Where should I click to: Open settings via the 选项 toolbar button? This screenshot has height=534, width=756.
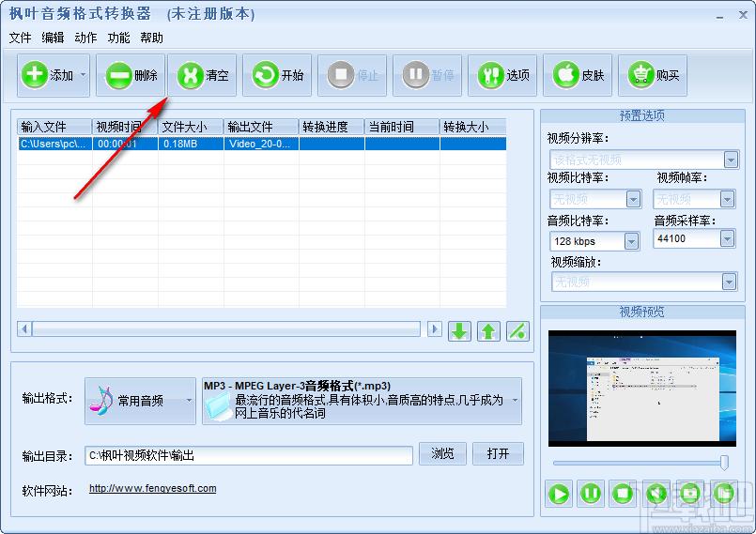(502, 75)
